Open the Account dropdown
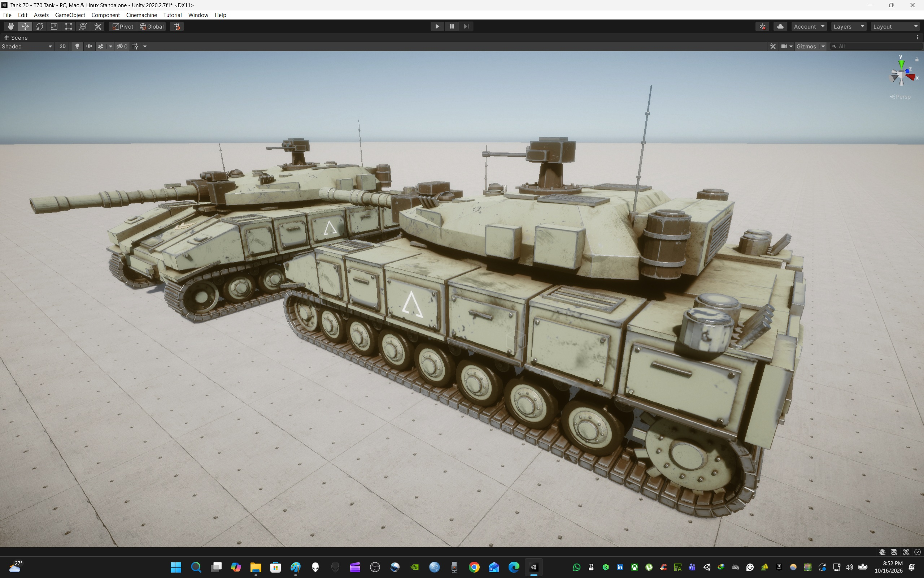This screenshot has width=924, height=578. pos(809,26)
